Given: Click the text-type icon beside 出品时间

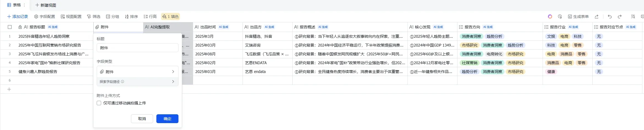Looking at the screenshot, I should [x=197, y=27].
